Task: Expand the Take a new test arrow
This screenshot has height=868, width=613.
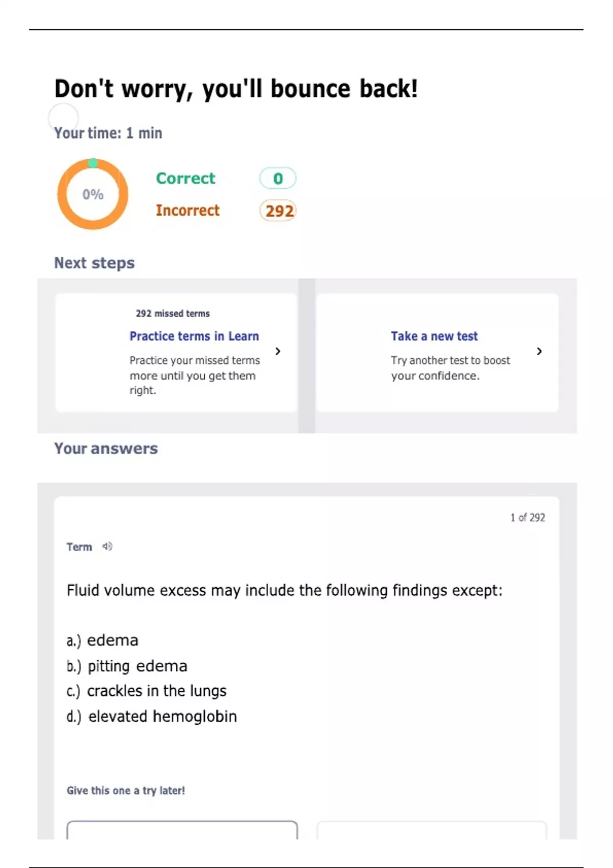Action: click(x=539, y=351)
